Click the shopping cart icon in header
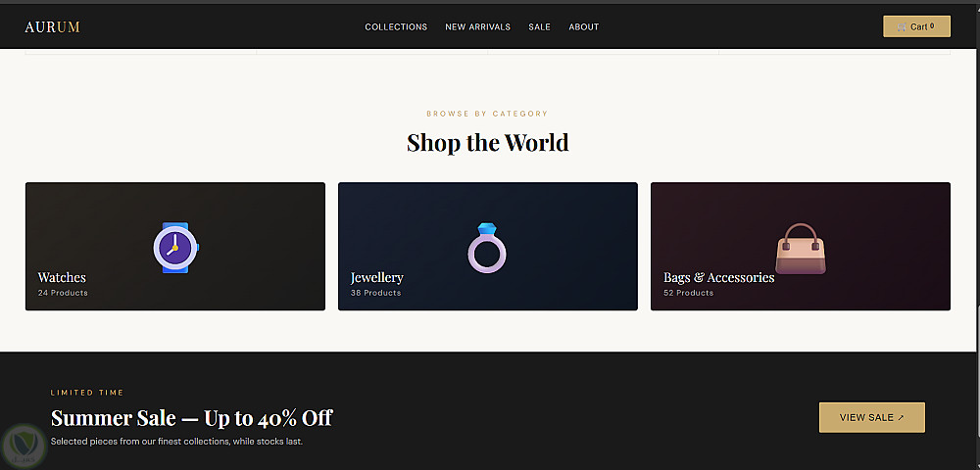The width and height of the screenshot is (980, 470). [902, 26]
